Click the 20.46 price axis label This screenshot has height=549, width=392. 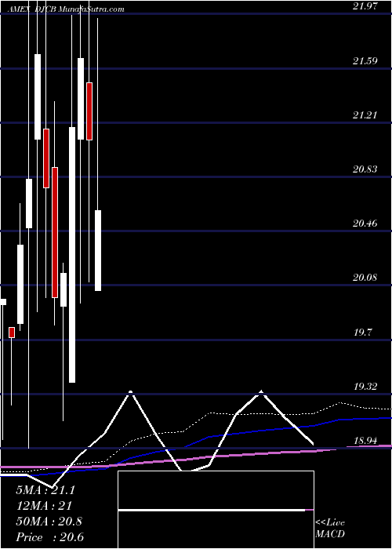[365, 223]
